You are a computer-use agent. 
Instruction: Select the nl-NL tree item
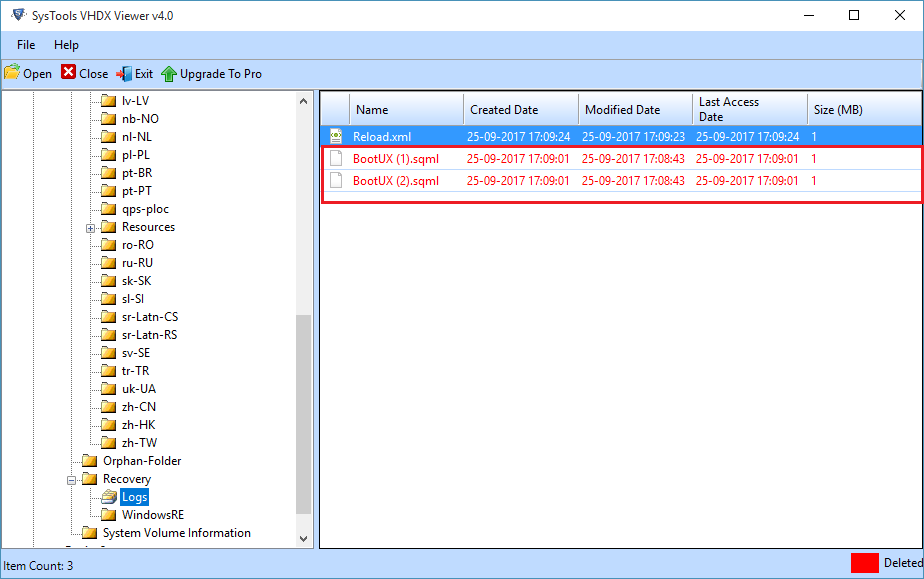[x=137, y=137]
